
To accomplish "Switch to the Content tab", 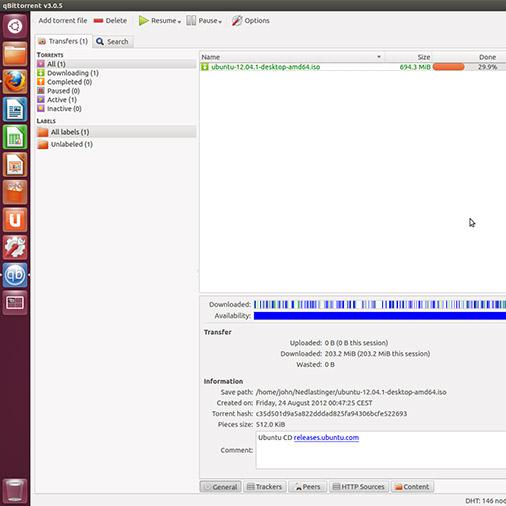I will click(x=412, y=487).
